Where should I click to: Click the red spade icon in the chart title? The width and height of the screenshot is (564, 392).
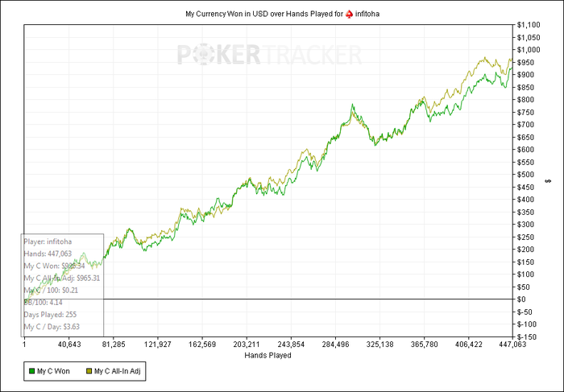pyautogui.click(x=349, y=14)
